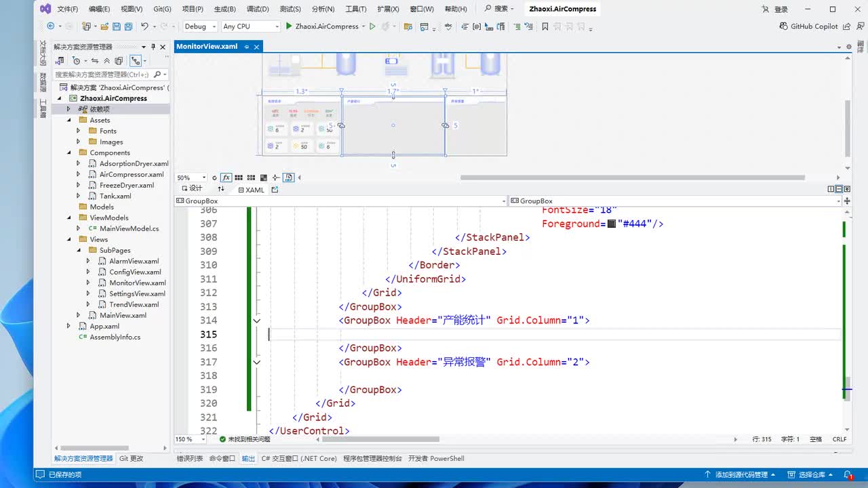Click the #444 Foreground color swatch

611,224
